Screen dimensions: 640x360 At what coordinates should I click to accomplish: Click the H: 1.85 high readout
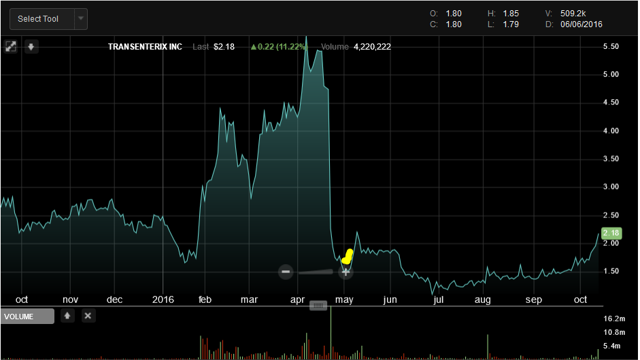click(503, 13)
